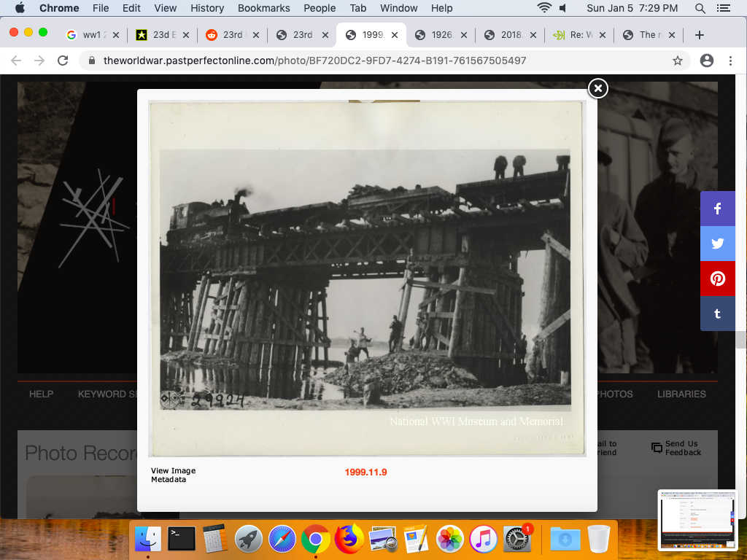Open Spotlight search in menu bar
The height and width of the screenshot is (560, 747).
[x=700, y=8]
